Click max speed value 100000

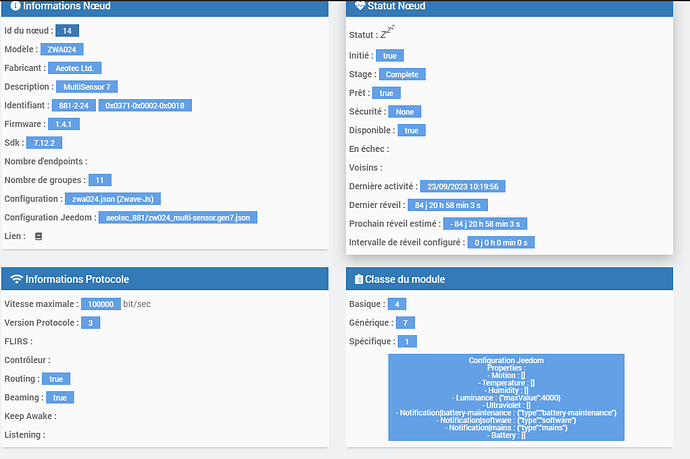[x=101, y=304]
